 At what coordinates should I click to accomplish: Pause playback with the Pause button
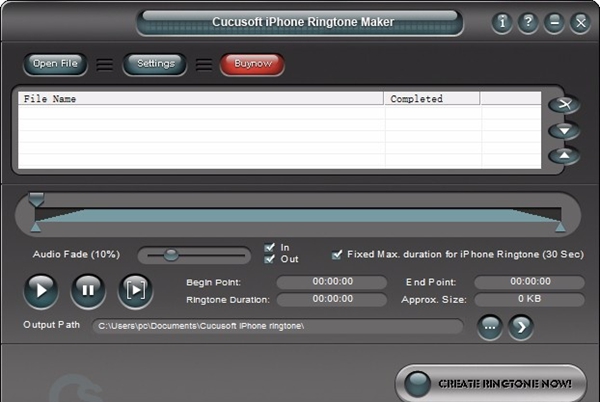click(88, 291)
